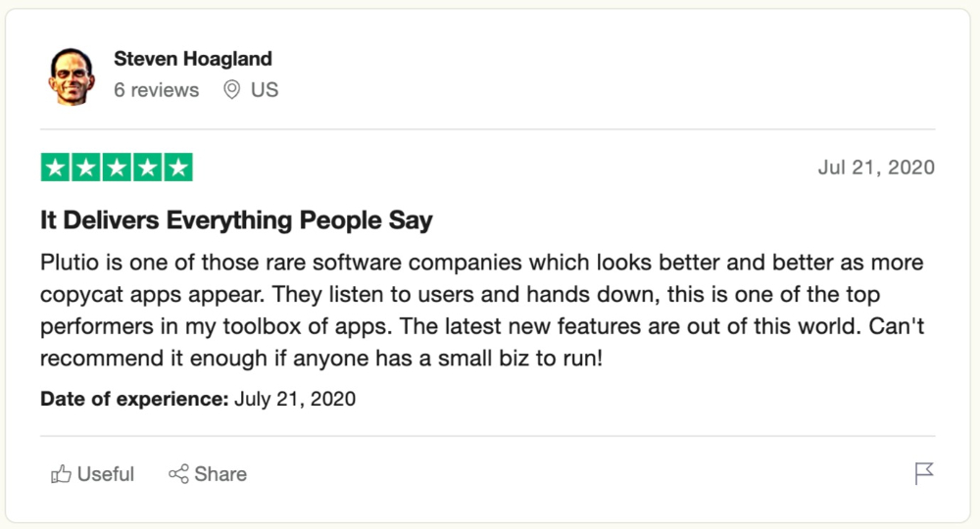The width and height of the screenshot is (980, 529).
Task: Select the US country label
Action: (265, 90)
